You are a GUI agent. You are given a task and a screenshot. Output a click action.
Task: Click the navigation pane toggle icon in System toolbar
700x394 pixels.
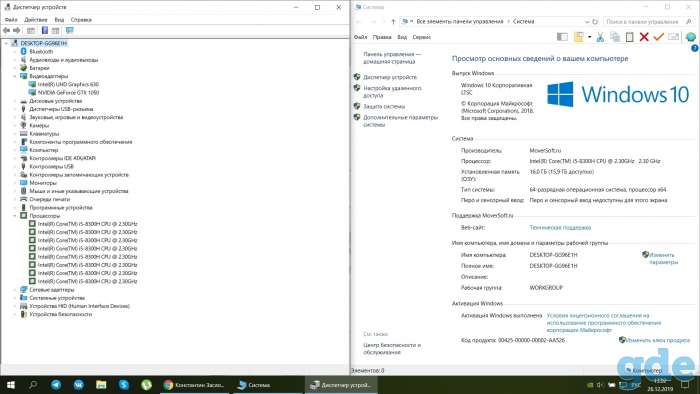tap(562, 37)
